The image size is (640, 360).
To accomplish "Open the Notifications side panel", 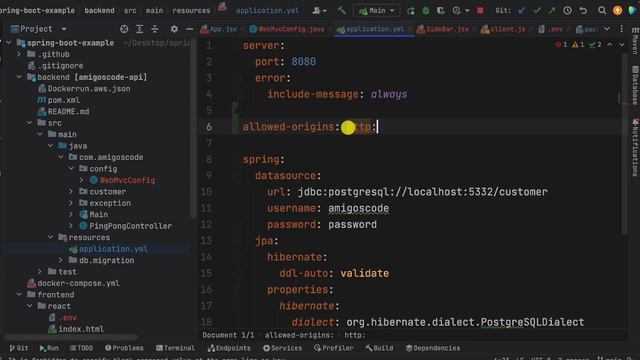I will pyautogui.click(x=635, y=147).
